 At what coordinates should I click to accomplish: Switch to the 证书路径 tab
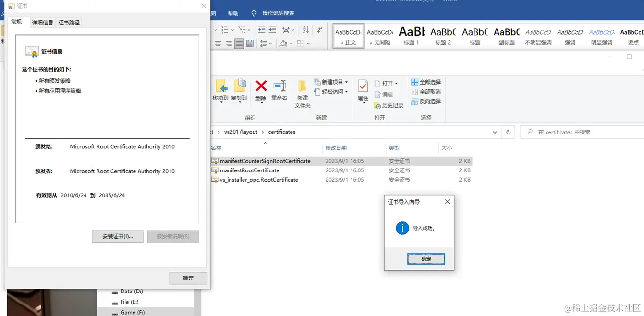point(69,23)
